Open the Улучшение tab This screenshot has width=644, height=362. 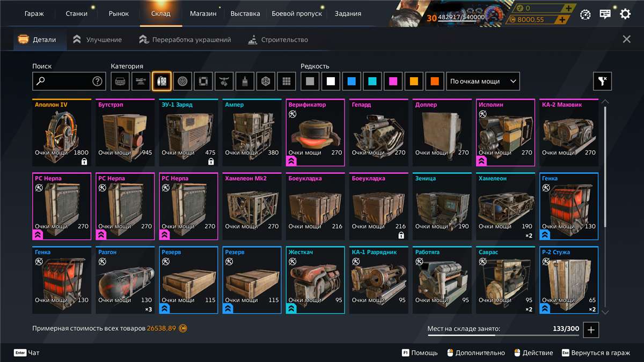click(98, 40)
